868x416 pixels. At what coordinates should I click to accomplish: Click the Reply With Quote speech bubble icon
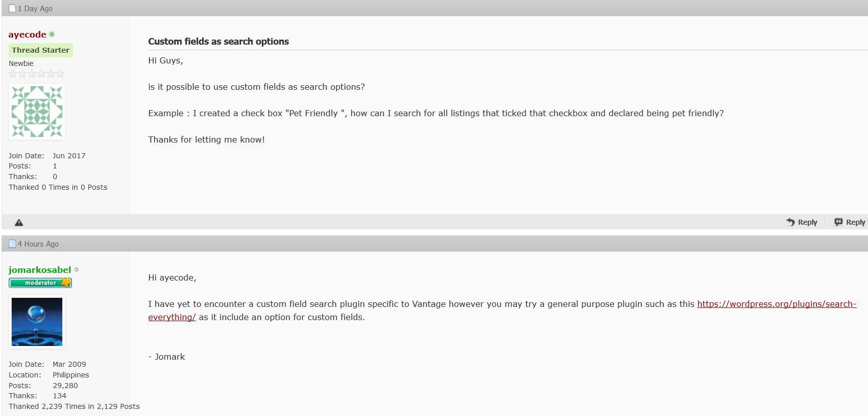(x=839, y=222)
